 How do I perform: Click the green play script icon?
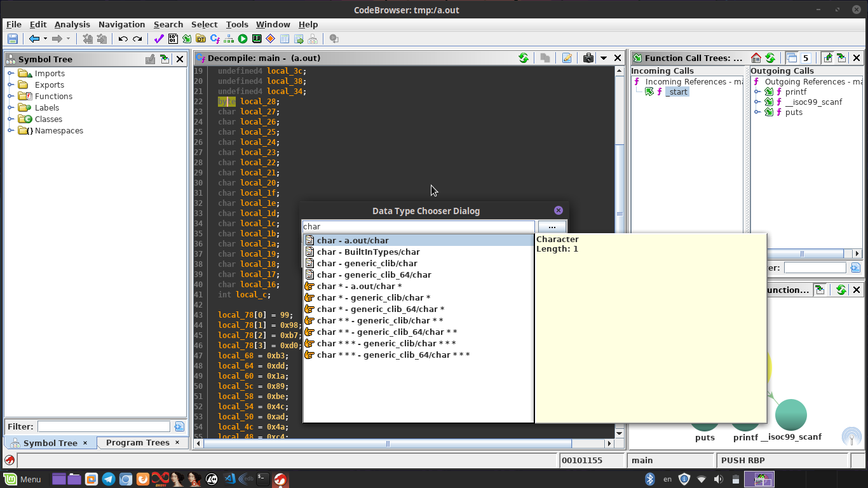pos(243,39)
